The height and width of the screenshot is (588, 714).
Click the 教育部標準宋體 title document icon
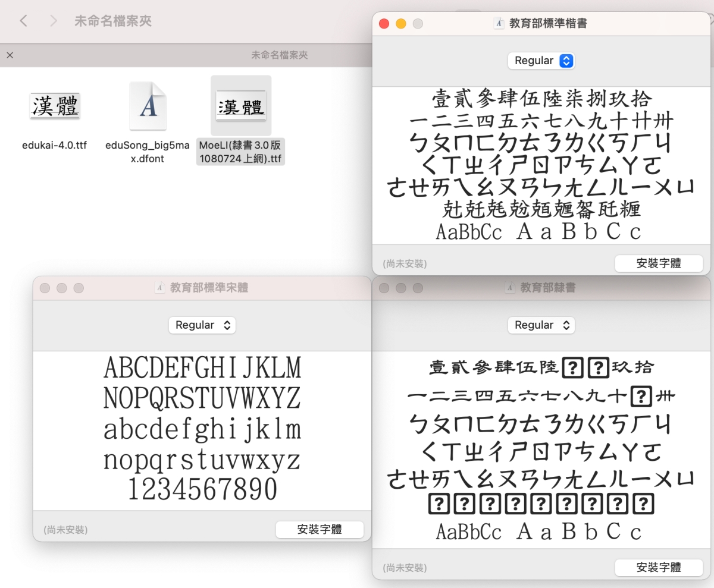coord(159,288)
